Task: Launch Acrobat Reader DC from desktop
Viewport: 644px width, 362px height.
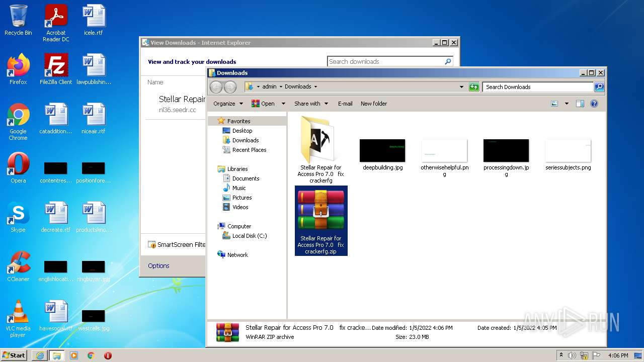Action: click(x=56, y=23)
